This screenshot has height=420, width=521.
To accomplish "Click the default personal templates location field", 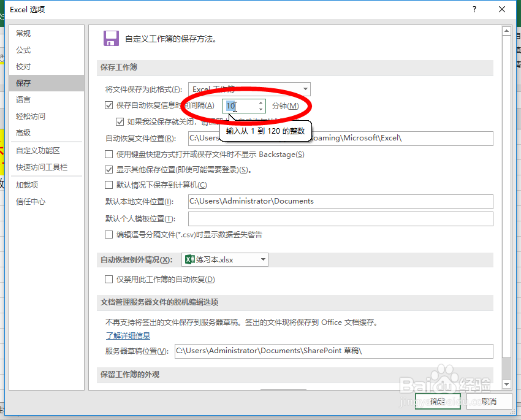I will click(341, 219).
